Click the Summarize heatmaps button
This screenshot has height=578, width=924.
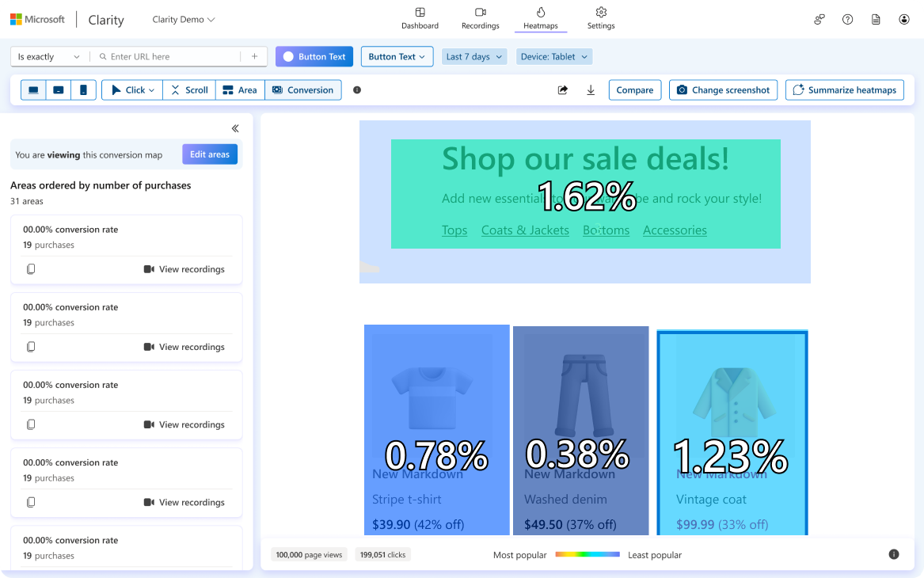(844, 90)
